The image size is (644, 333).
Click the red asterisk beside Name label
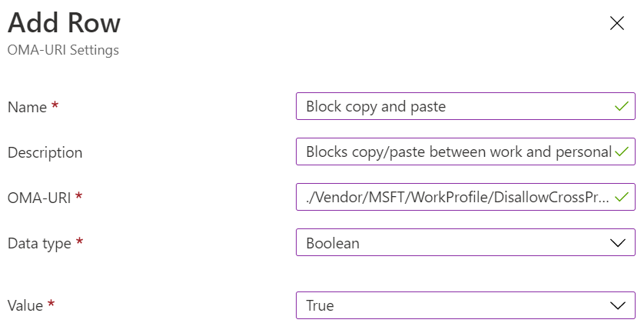(x=55, y=105)
